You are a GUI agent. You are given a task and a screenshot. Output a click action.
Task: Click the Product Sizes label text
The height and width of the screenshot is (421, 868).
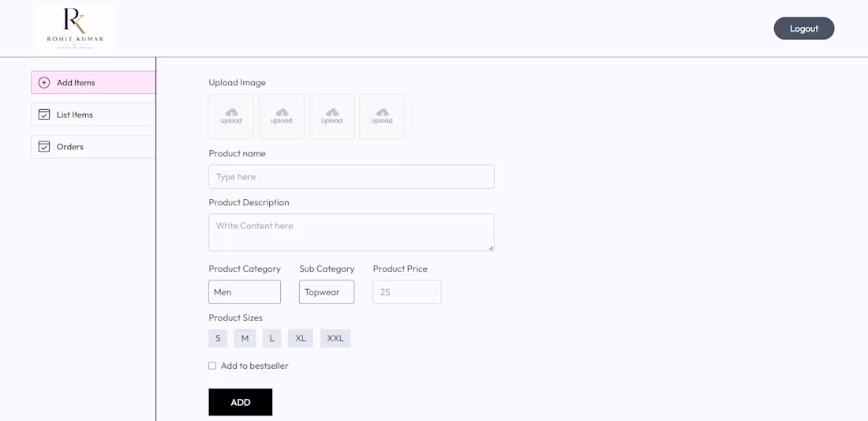coord(235,318)
